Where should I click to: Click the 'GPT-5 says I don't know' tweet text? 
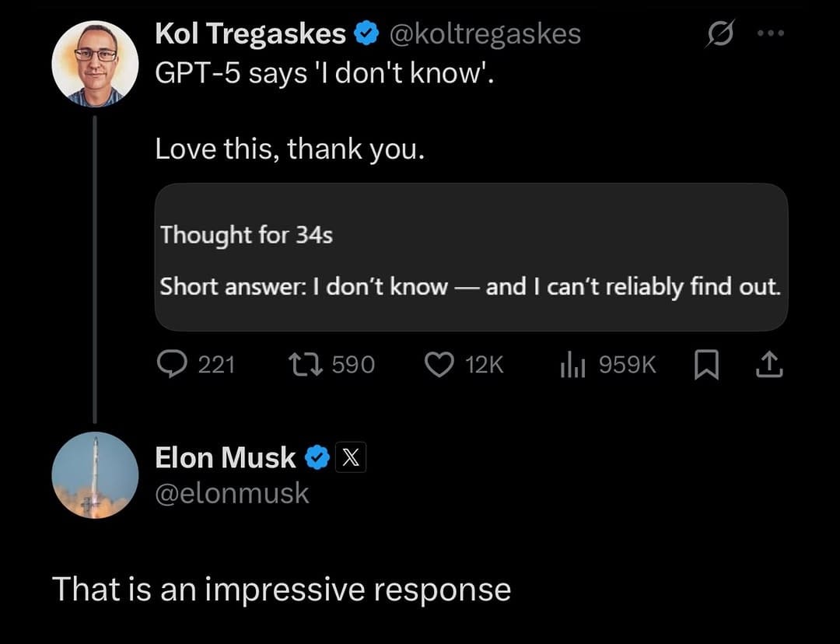pyautogui.click(x=324, y=76)
